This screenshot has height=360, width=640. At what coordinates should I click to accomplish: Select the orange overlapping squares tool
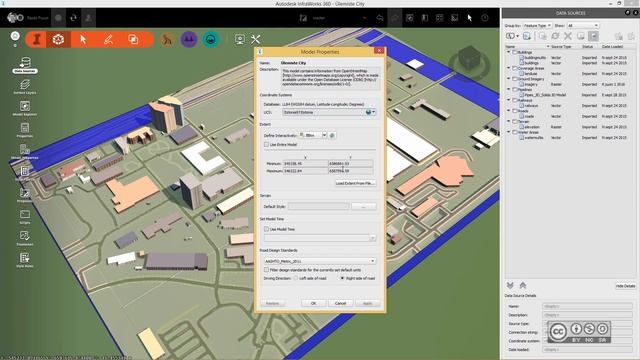[x=133, y=40]
